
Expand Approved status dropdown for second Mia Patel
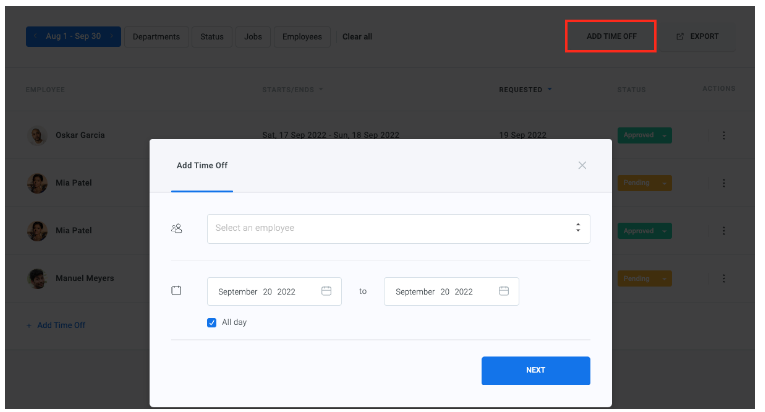(664, 231)
